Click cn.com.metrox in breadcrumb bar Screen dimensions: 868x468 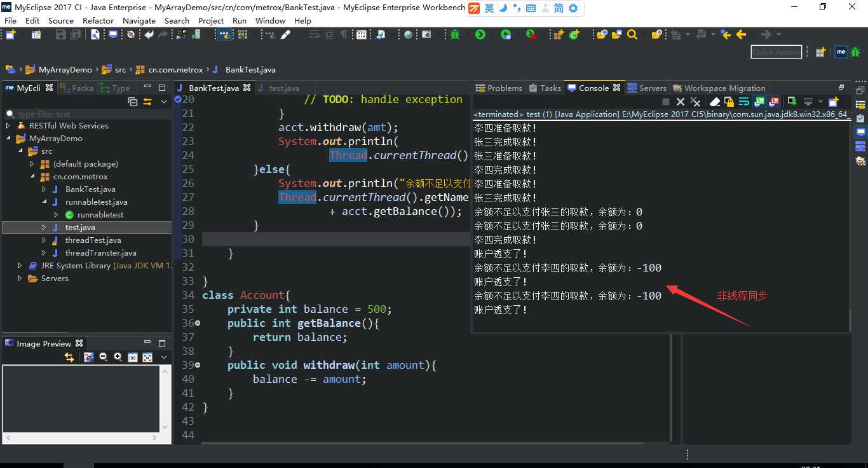(175, 70)
